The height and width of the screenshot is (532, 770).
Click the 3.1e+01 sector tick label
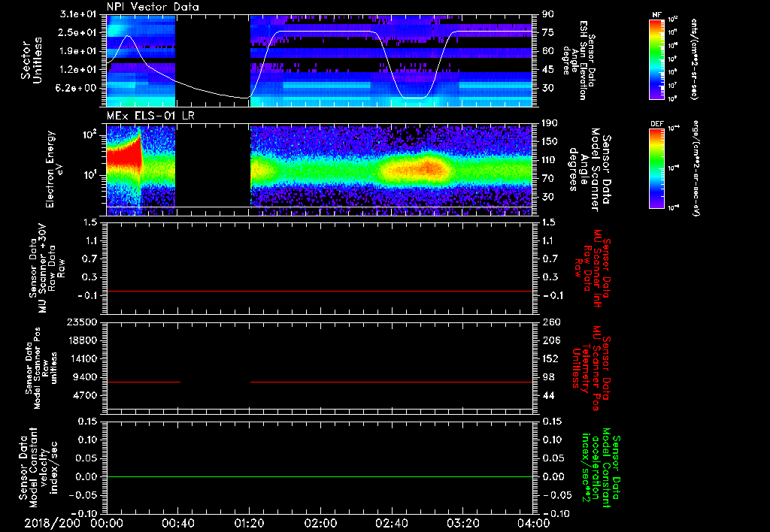tap(77, 14)
